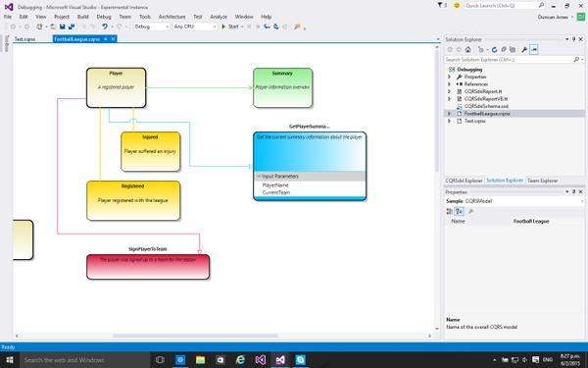Expand the CQRSdslReportVB.tt node
588x368 pixels.
[x=449, y=99]
